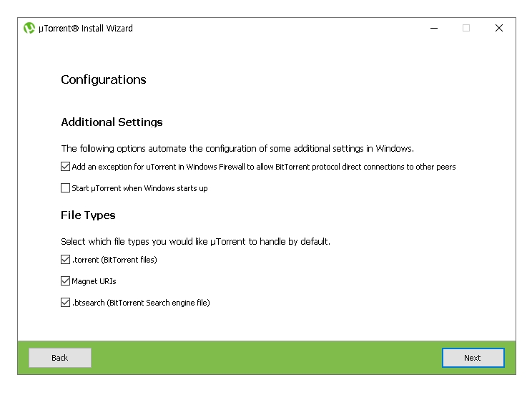Click the disabled maximize window button
Screen dimensions: 532x395
coord(466,28)
